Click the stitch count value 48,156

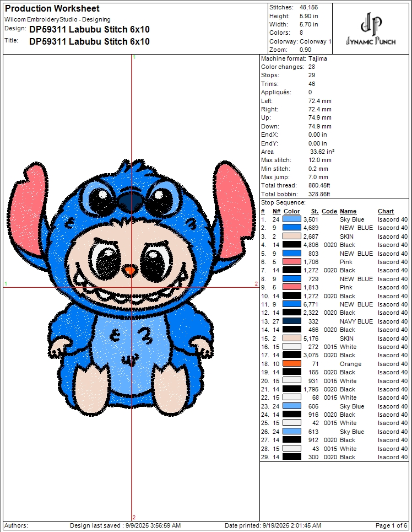(308, 7)
